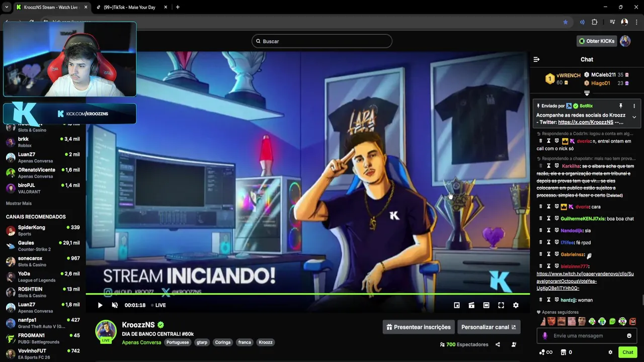Open the user profile avatar menu
The width and height of the screenshot is (644, 362).
click(625, 41)
